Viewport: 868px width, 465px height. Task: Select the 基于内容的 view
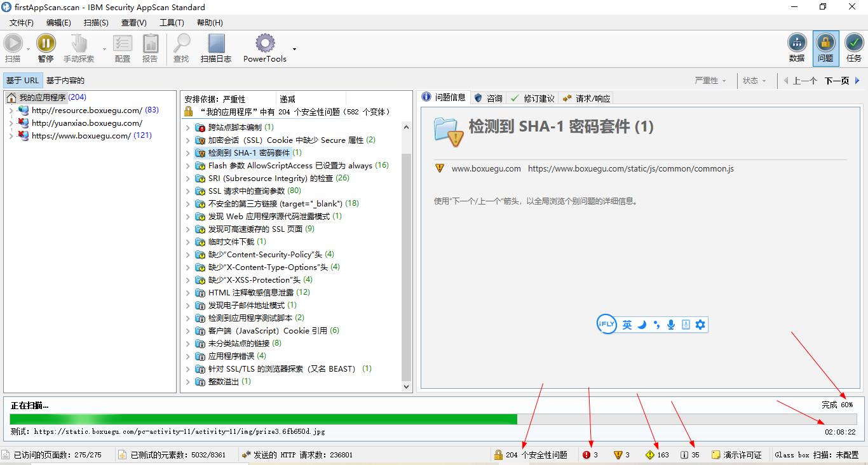click(x=65, y=81)
